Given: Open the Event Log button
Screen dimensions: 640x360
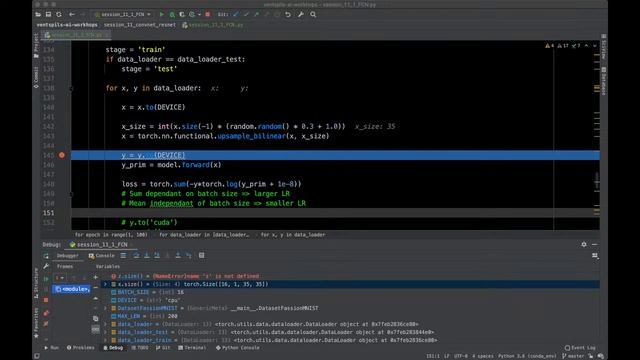Looking at the screenshot, I should click(x=580, y=348).
